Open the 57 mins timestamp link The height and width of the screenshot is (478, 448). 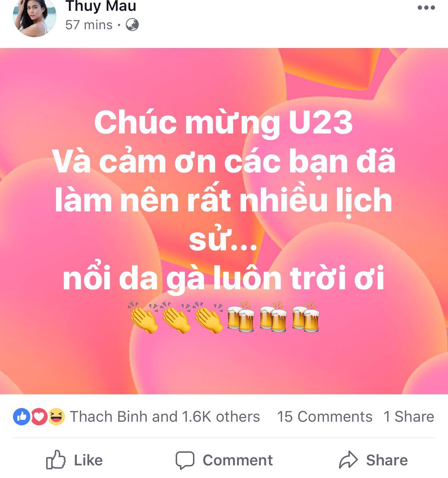[89, 25]
